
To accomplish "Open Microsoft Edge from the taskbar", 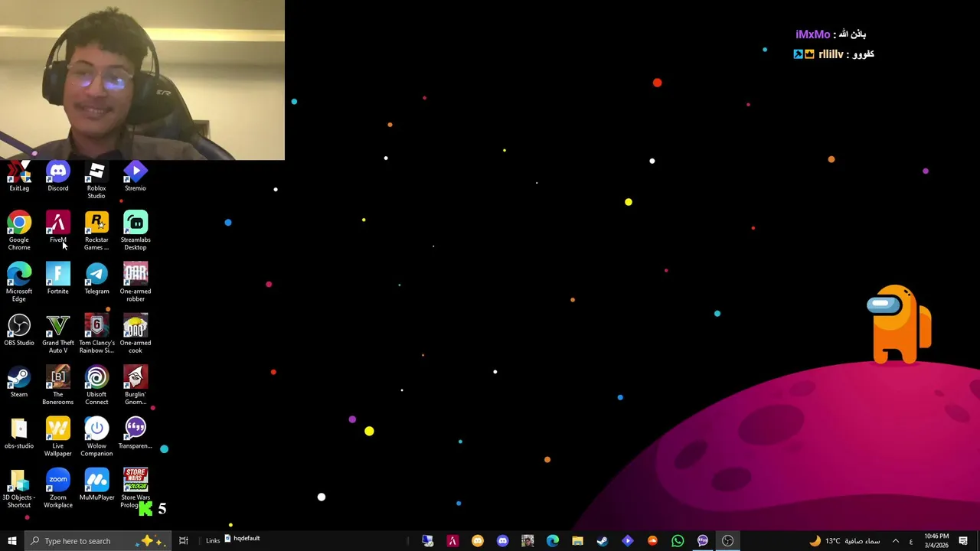I will [x=553, y=541].
